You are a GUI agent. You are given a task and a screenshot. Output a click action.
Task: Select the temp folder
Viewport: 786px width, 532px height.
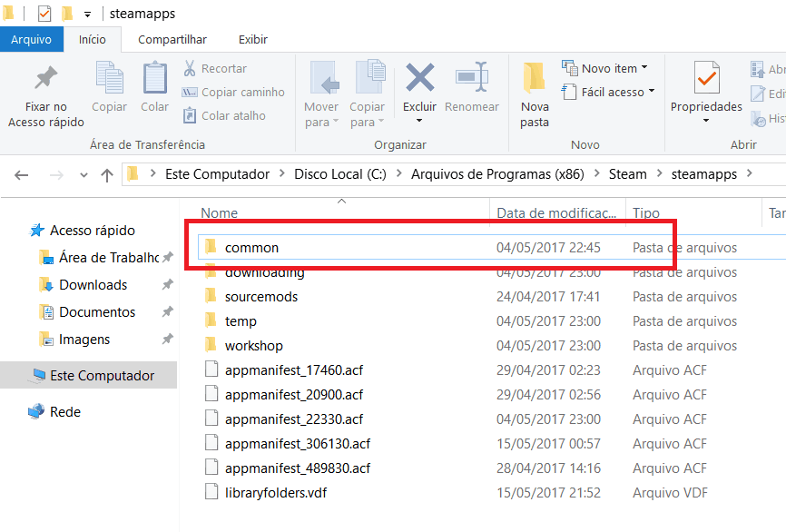(x=241, y=321)
